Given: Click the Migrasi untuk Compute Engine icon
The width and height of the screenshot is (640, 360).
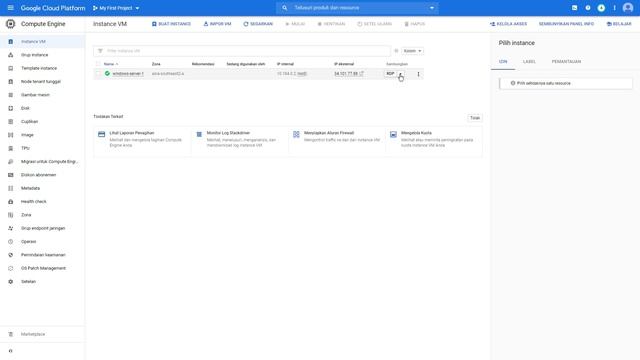Looking at the screenshot, I should tap(11, 162).
